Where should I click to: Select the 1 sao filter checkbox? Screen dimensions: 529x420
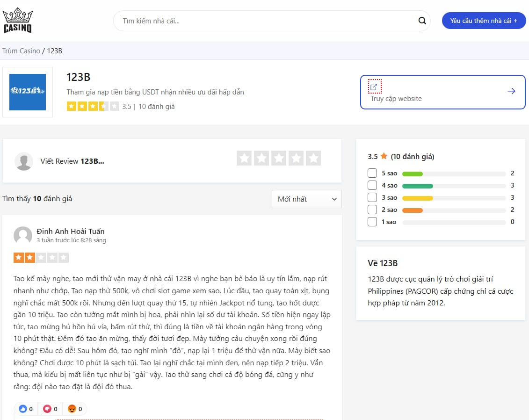[372, 222]
